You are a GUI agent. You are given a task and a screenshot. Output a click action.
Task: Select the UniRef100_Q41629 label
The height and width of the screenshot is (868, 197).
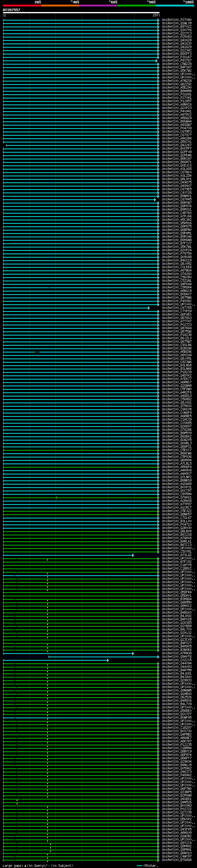(177, 47)
